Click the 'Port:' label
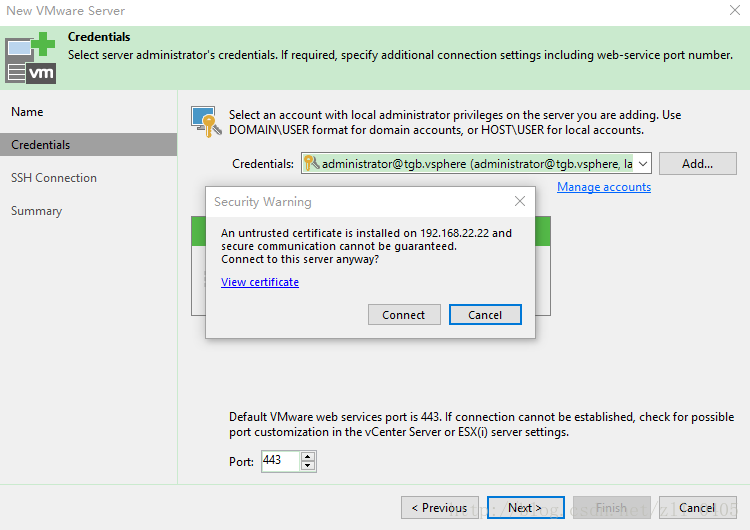Viewport: 750px width, 530px height. click(x=241, y=462)
